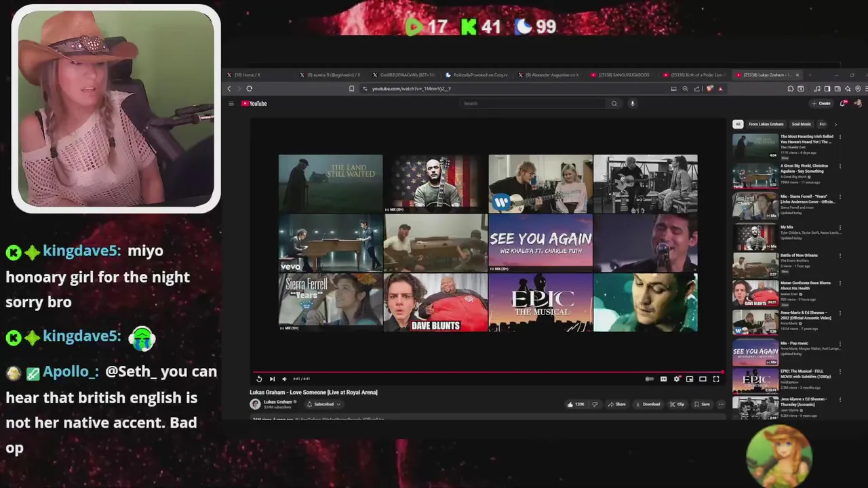The width and height of the screenshot is (868, 488).
Task: Open the Create menu
Action: [x=821, y=104]
